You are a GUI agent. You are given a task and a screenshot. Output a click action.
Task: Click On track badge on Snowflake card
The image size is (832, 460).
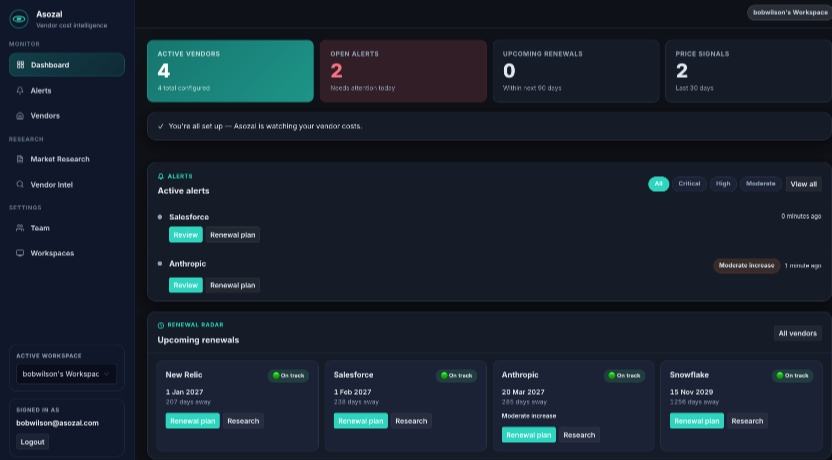(792, 376)
